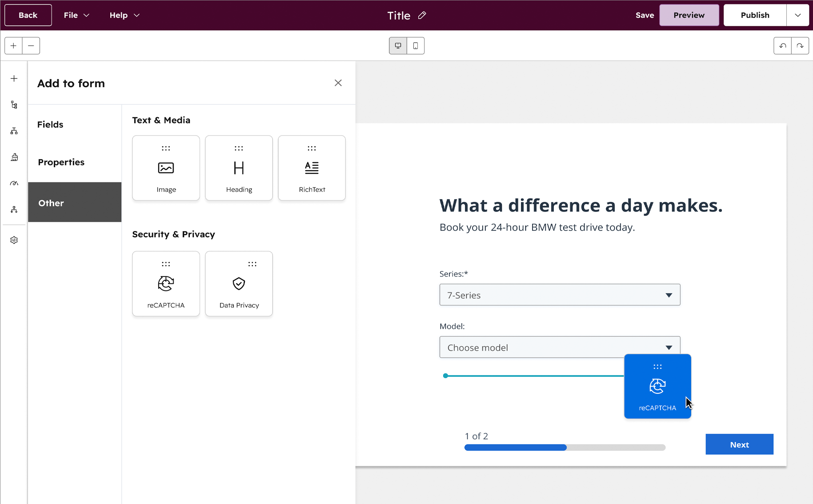Click the dragged blue reCAPTCHA tile
The height and width of the screenshot is (504, 813).
[657, 386]
